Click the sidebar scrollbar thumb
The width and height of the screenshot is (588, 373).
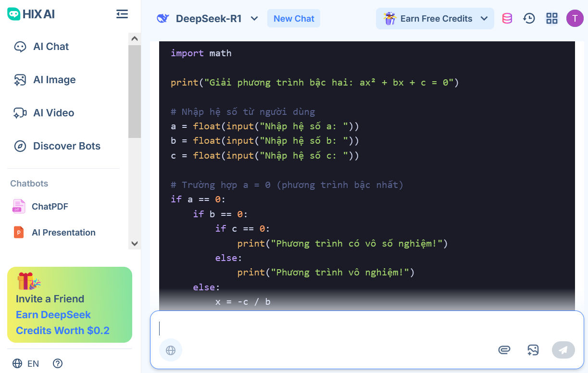pos(135,91)
